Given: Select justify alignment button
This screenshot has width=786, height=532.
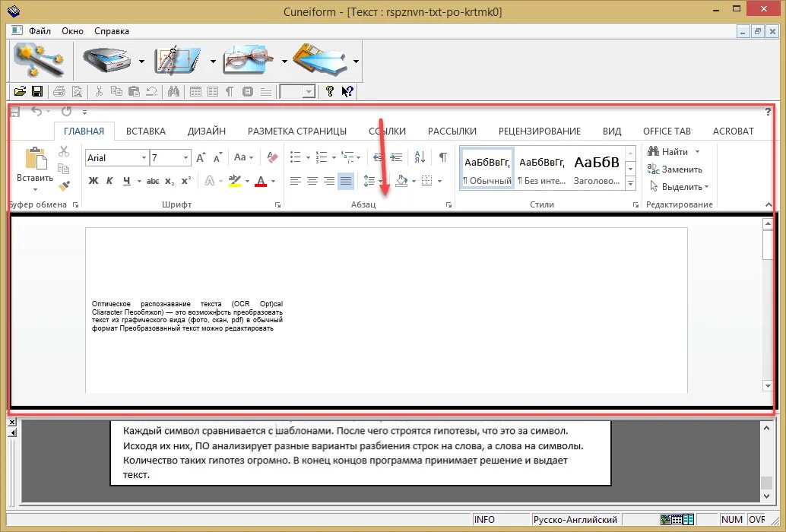Looking at the screenshot, I should (x=346, y=181).
